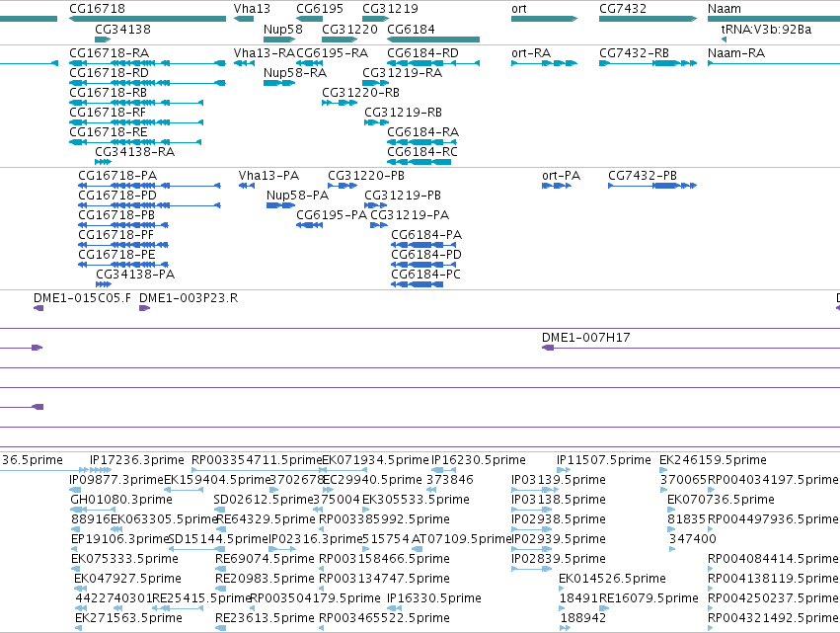
Task: Open the CG31219-RB transcript label
Action: pos(404,112)
